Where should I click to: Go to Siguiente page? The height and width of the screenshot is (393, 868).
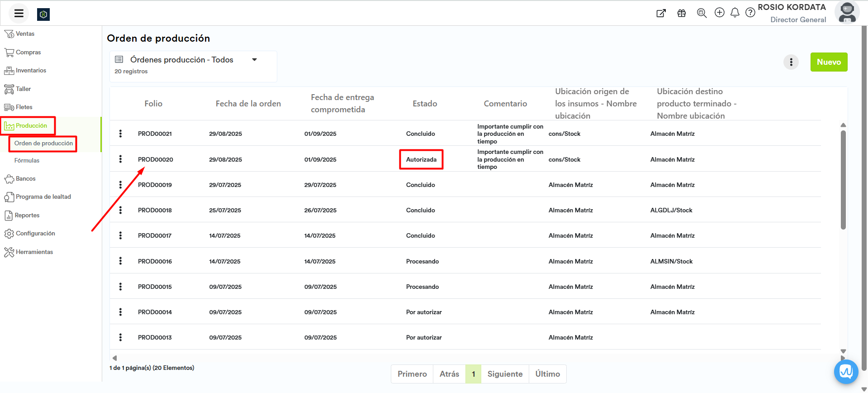[505, 374]
